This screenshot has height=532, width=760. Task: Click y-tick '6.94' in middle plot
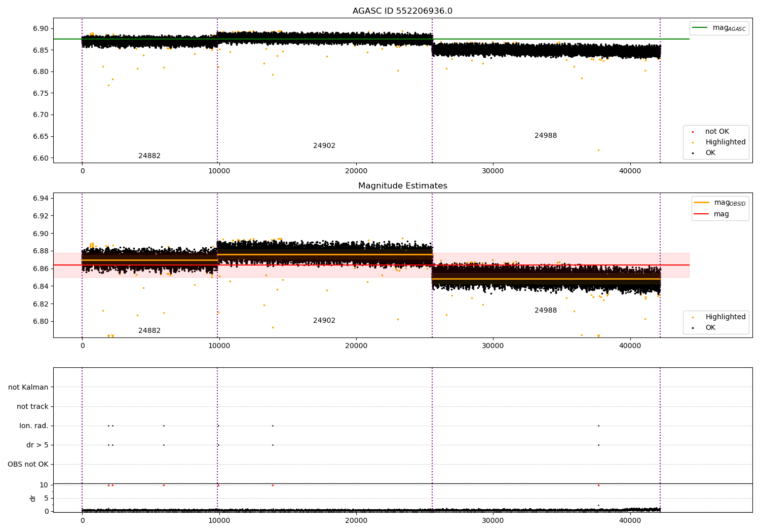click(41, 198)
